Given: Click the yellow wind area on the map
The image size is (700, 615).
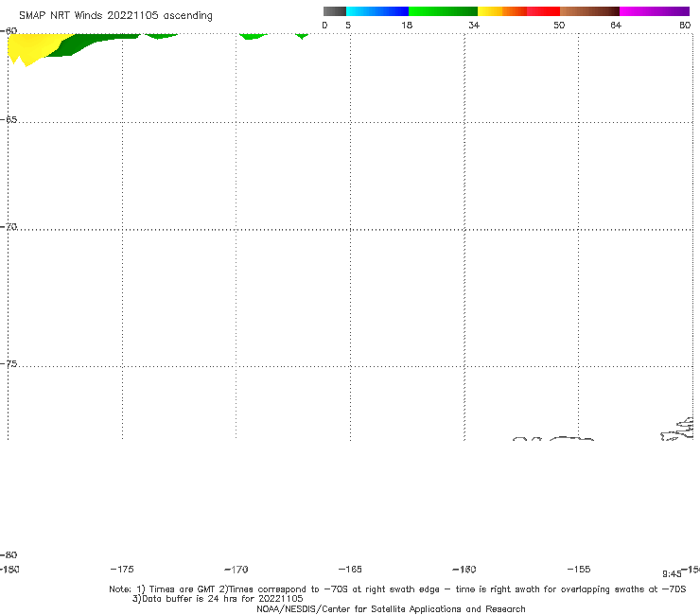Looking at the screenshot, I should 33,47.
